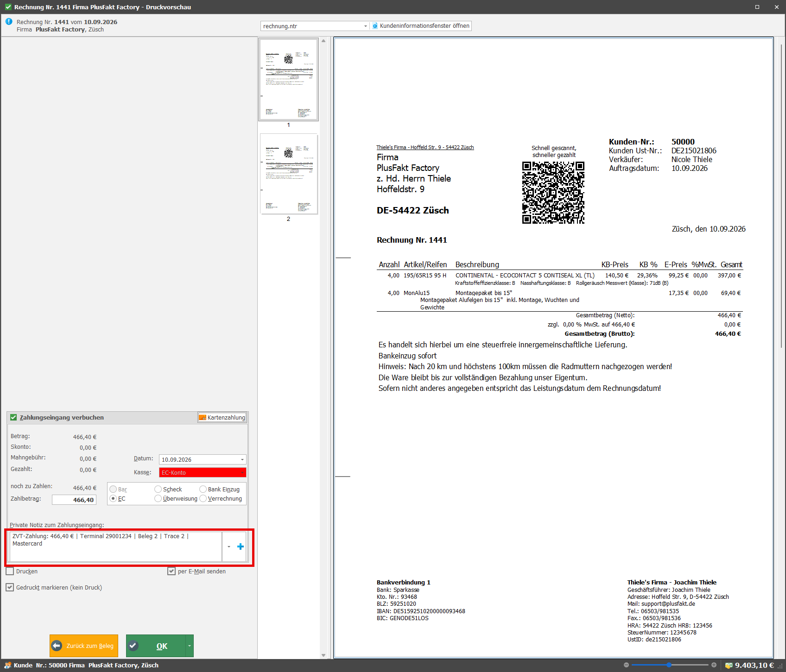Click the IBAN line in Bankverbindung 1
Image resolution: width=786 pixels, height=672 pixels.
[x=421, y=611]
